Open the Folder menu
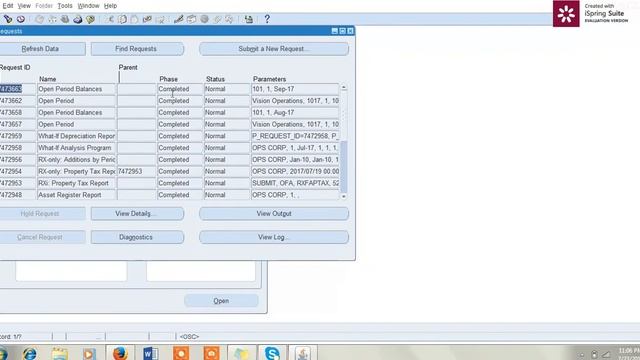The width and height of the screenshot is (640, 360). 44,6
